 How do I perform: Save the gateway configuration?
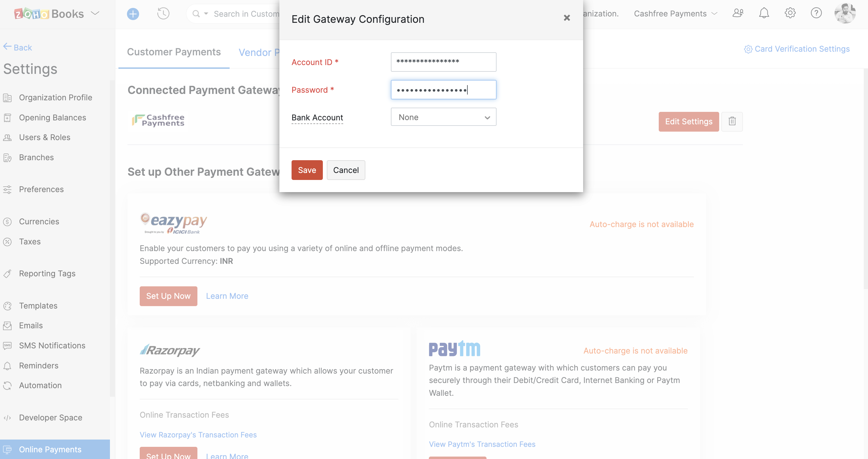pos(307,170)
